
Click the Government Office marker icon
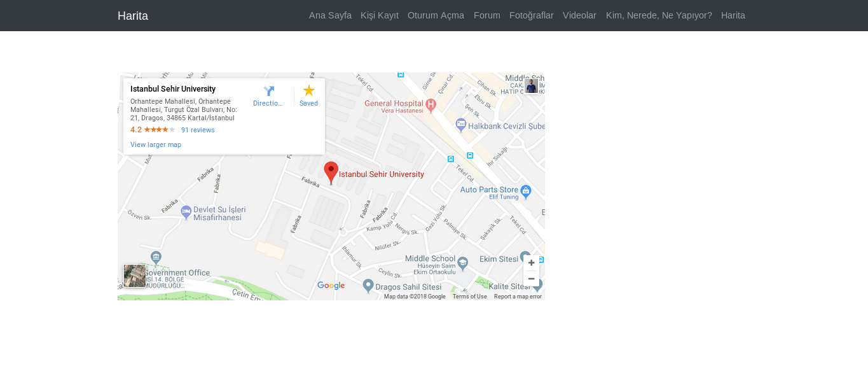coord(156,257)
